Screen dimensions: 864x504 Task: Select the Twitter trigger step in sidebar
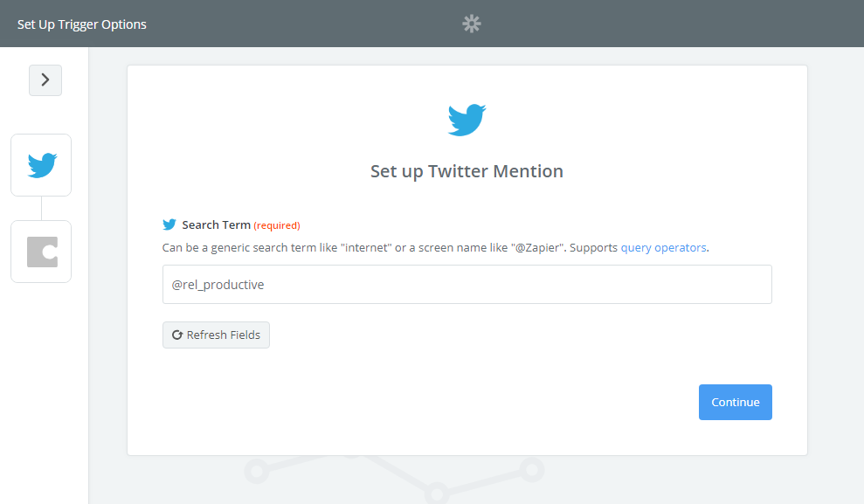click(41, 165)
